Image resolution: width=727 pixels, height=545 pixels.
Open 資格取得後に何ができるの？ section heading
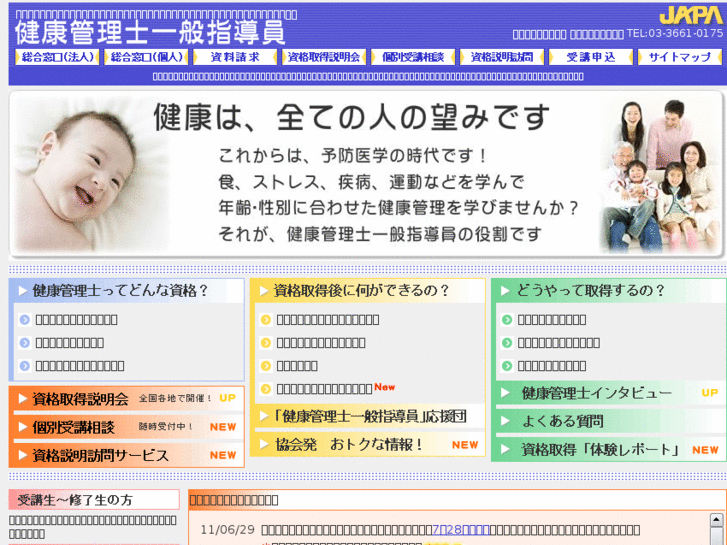368,291
